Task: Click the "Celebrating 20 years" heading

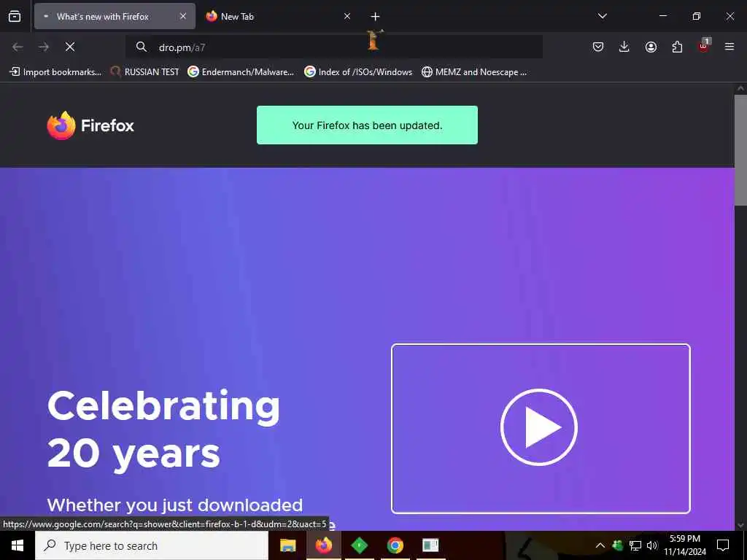Action: coord(163,430)
